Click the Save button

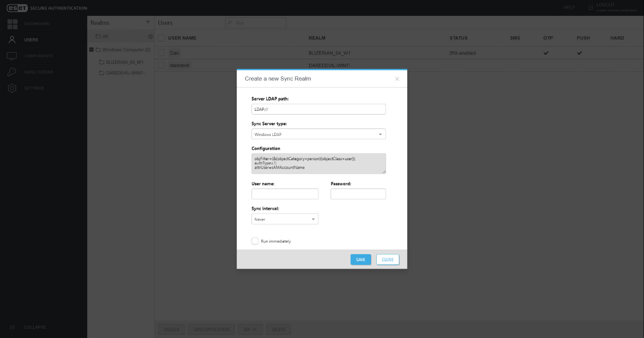tap(361, 259)
